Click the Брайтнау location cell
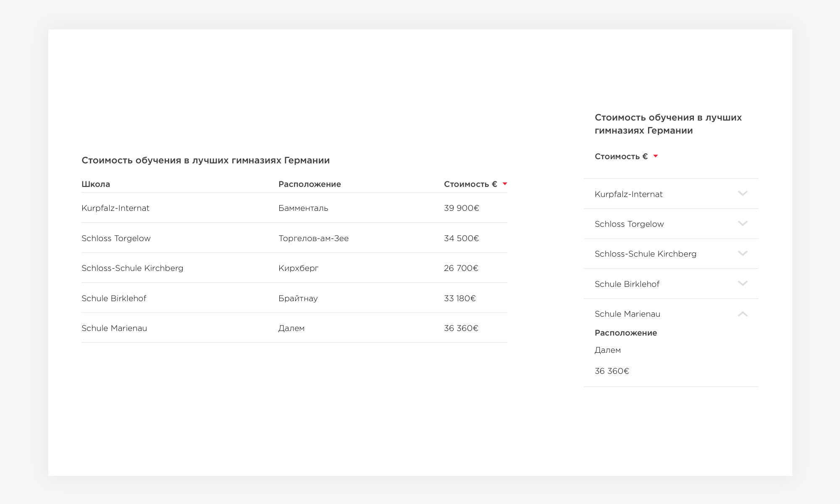The width and height of the screenshot is (840, 504). [x=298, y=298]
